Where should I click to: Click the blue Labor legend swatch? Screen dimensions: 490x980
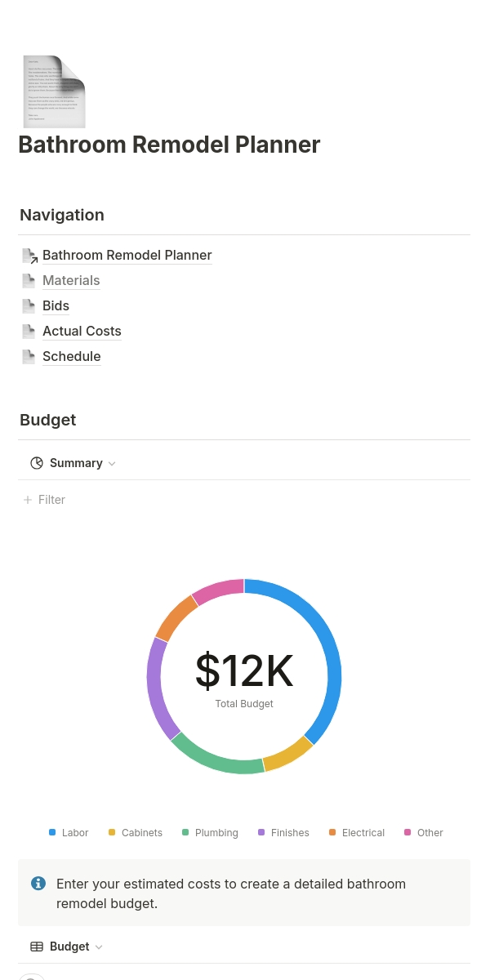click(x=52, y=832)
